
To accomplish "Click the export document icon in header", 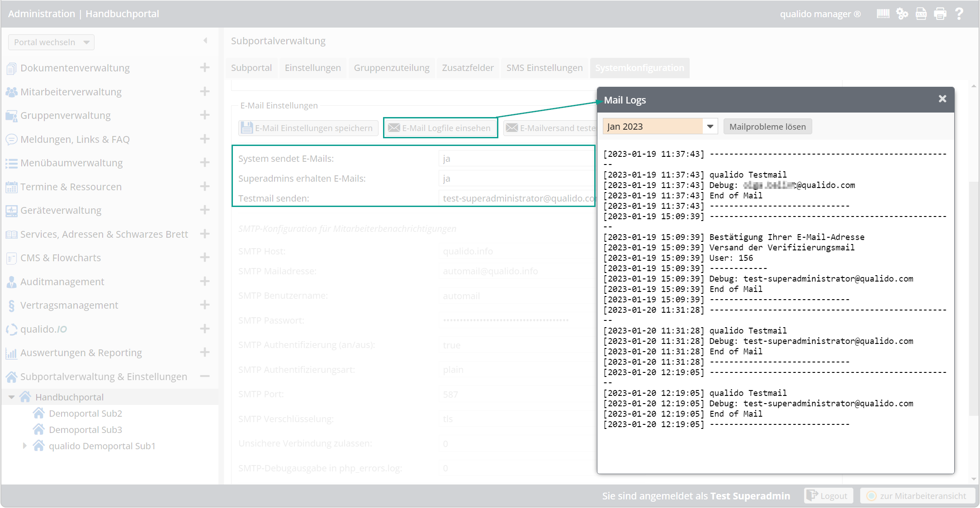I will pos(921,14).
